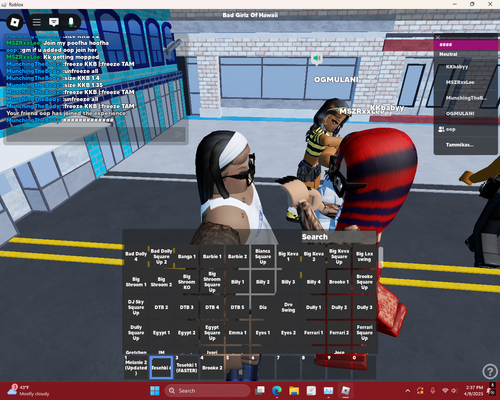The height and width of the screenshot is (400, 500).
Task: Click the green speaker icon above OGMULANI
Action: tap(317, 58)
